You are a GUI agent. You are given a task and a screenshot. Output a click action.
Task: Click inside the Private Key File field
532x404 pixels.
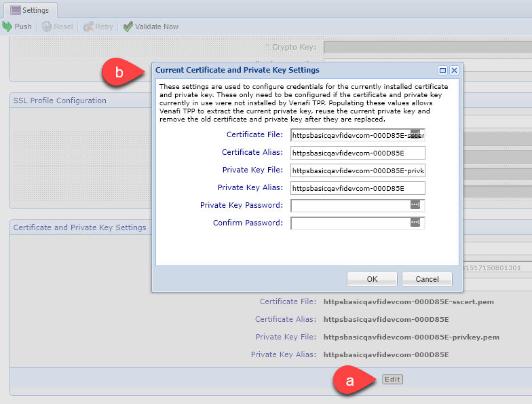tap(357, 170)
